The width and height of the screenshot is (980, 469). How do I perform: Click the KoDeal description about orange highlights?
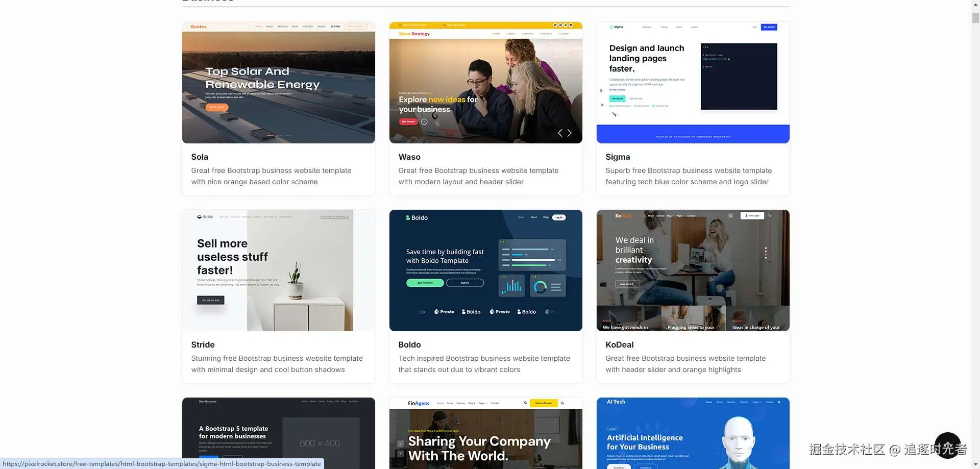685,364
